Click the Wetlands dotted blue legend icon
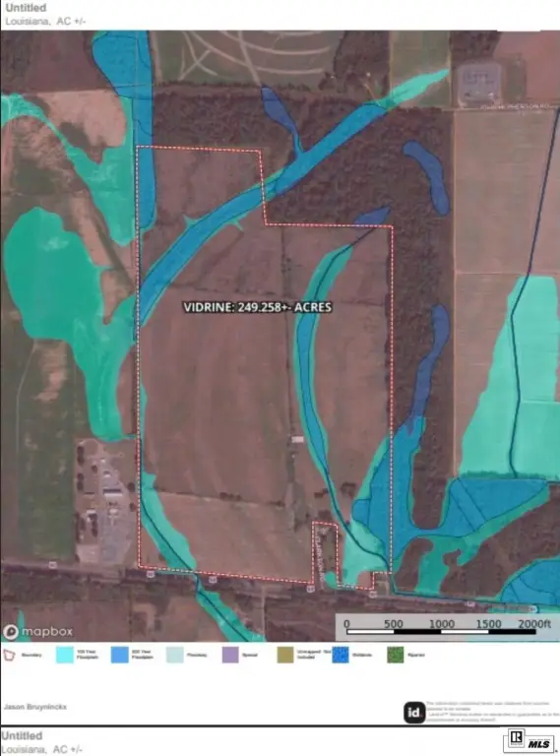Viewport: 560px width, 756px height. click(x=341, y=655)
